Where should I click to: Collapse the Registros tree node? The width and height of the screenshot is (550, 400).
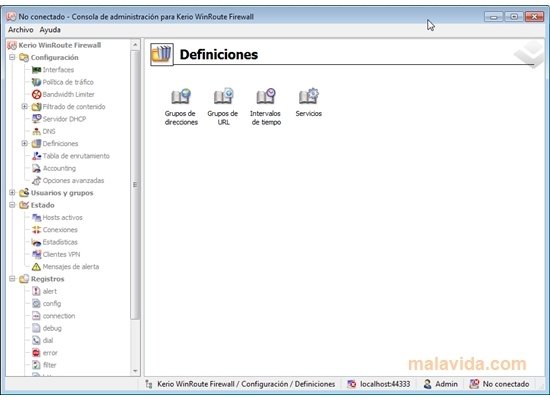pos(12,279)
